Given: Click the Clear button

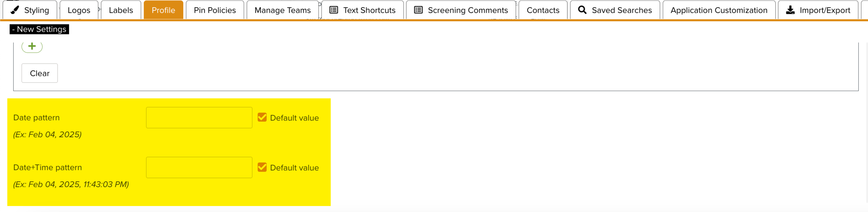Looking at the screenshot, I should click(40, 73).
